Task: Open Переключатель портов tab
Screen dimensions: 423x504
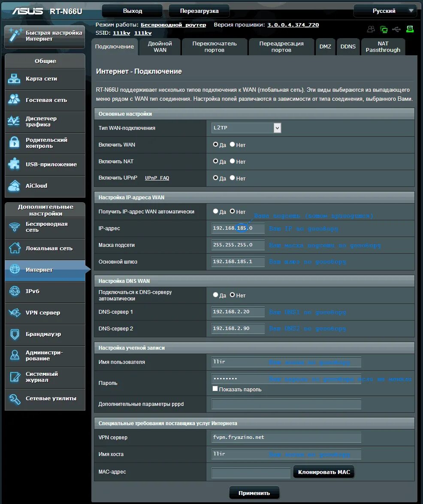Action: click(214, 47)
